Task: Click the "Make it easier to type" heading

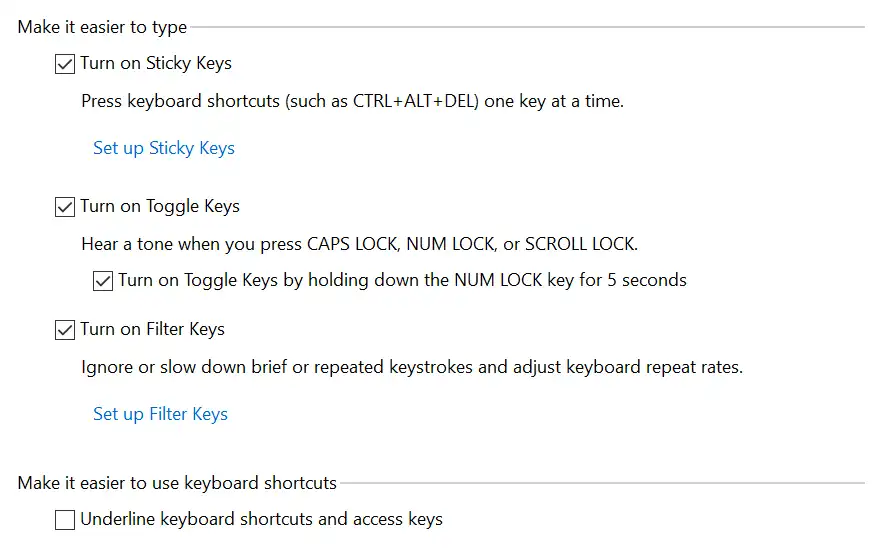Action: (102, 27)
